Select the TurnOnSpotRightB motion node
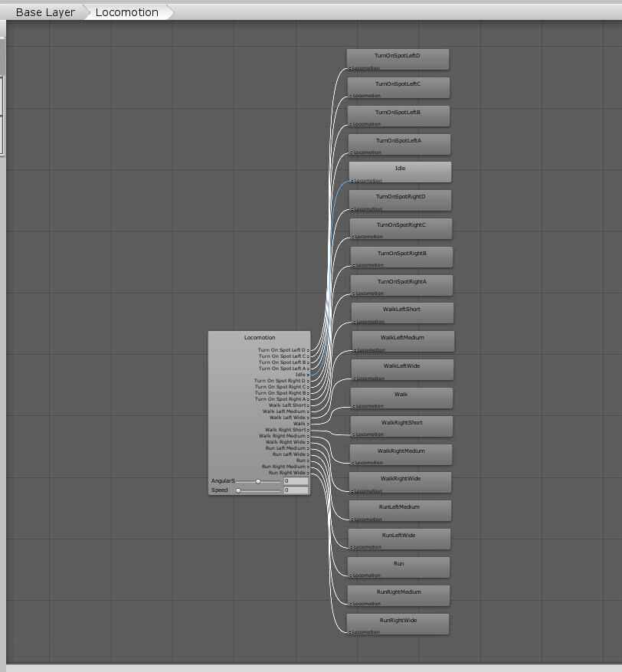622x672 pixels. point(402,257)
